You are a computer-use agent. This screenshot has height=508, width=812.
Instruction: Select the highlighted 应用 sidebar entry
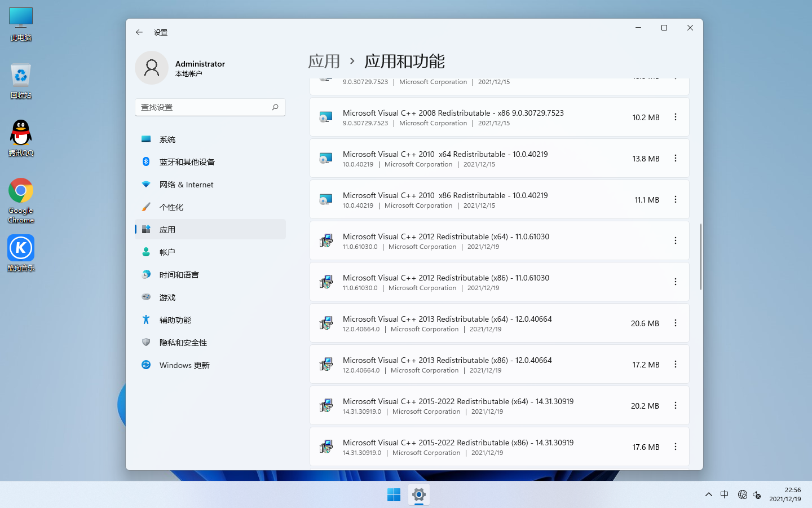167,229
